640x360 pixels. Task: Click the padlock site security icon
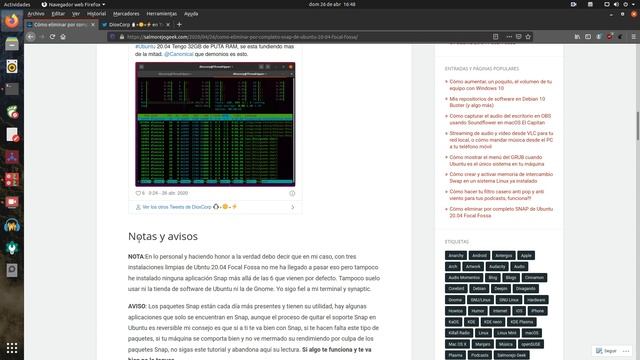tap(122, 37)
